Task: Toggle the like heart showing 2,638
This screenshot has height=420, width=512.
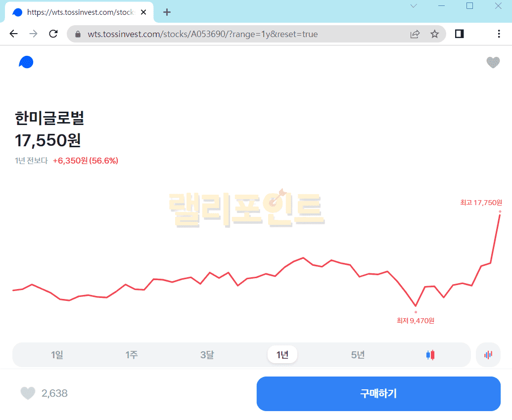Action: (28, 393)
